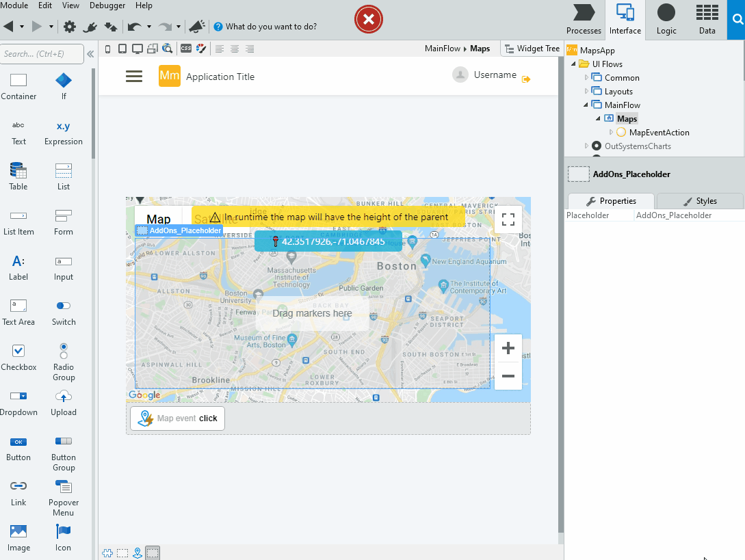The width and height of the screenshot is (745, 560).
Task: Select the Dropdown widget
Action: (18, 403)
